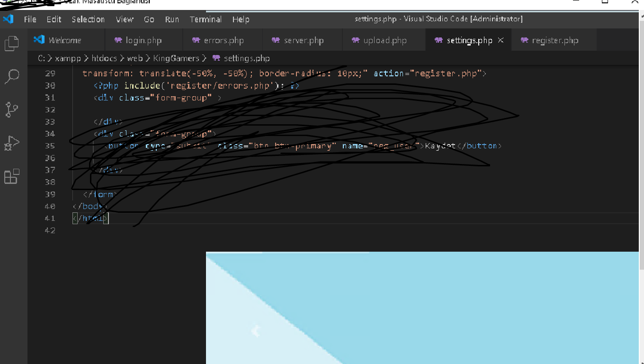Switch to the login.php tab
The width and height of the screenshot is (644, 364).
click(143, 40)
